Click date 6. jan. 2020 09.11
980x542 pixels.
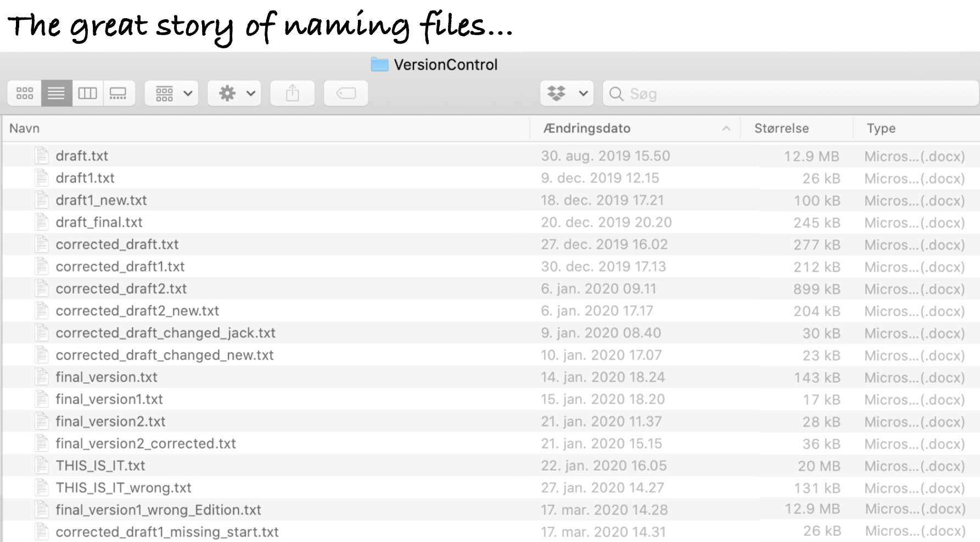coord(598,289)
